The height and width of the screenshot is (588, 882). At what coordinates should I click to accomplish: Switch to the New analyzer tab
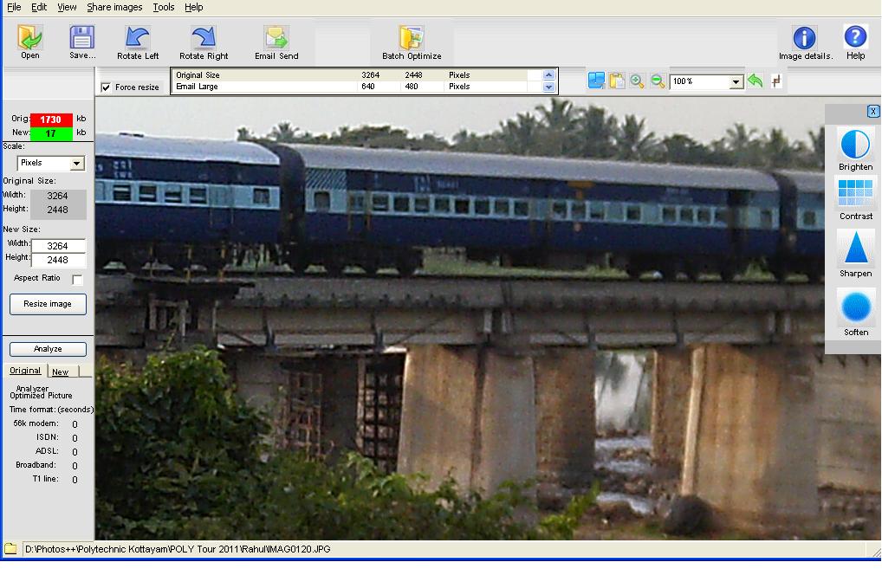pos(60,372)
